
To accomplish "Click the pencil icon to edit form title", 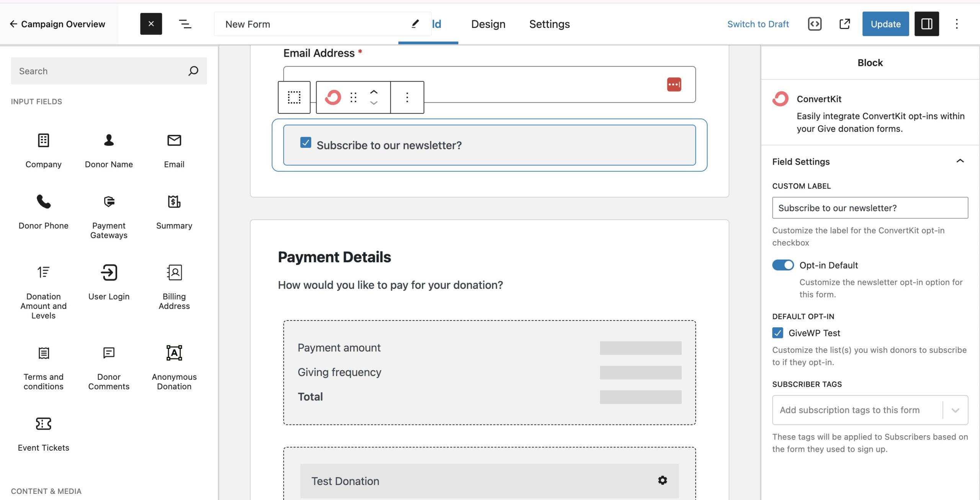I will 415,24.
